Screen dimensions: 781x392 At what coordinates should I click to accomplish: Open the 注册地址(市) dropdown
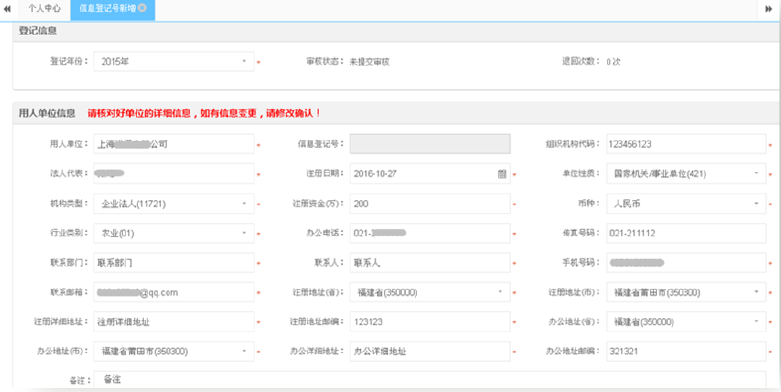coord(686,292)
